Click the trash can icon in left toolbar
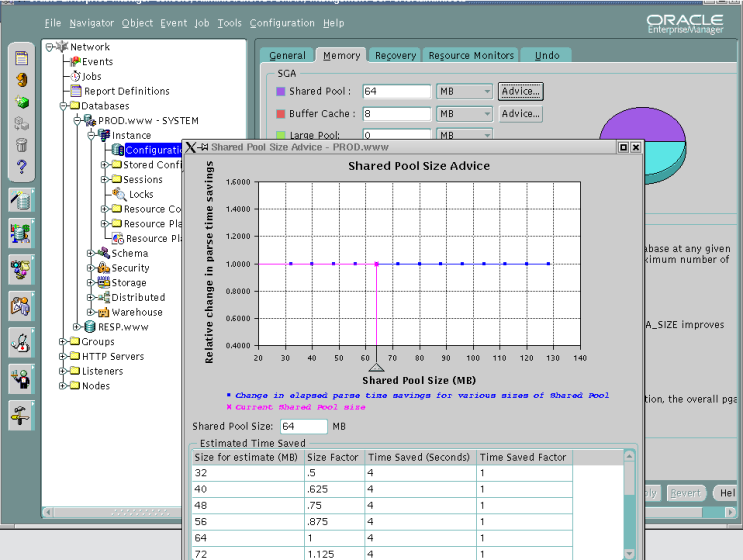This screenshot has height=560, width=743. (22, 145)
